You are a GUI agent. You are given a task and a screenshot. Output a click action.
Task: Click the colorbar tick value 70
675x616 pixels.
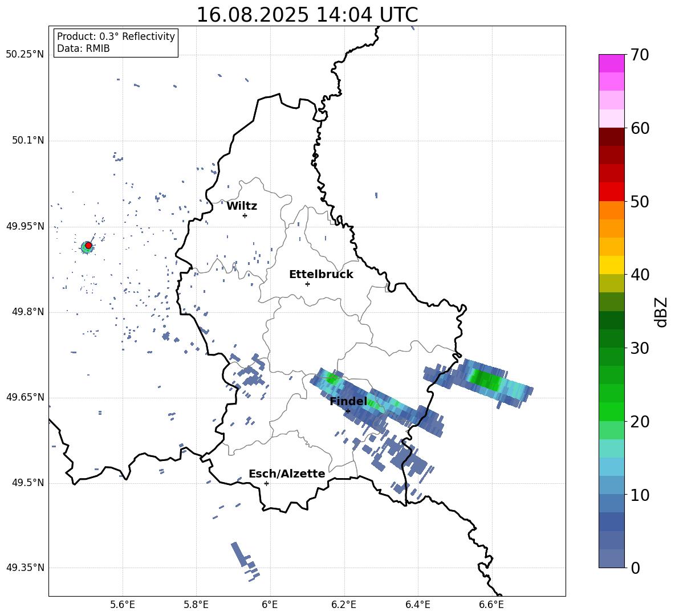point(640,55)
